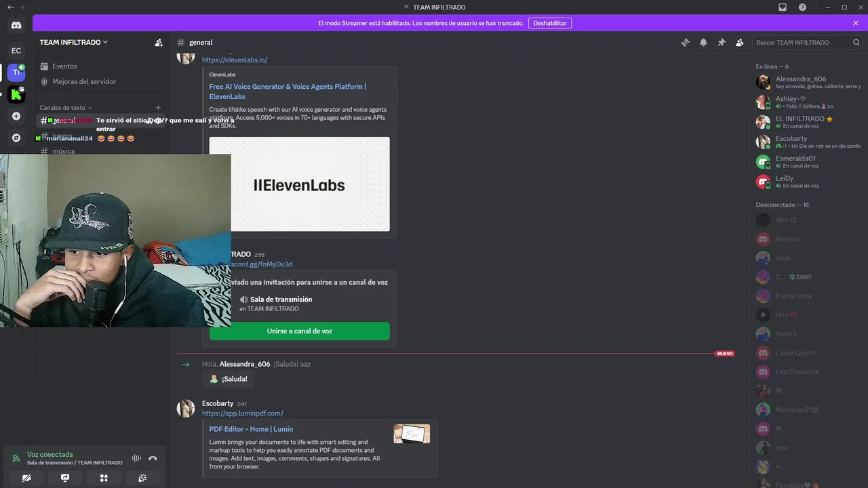Click Alessandra_606 name in welcome message

(x=245, y=364)
